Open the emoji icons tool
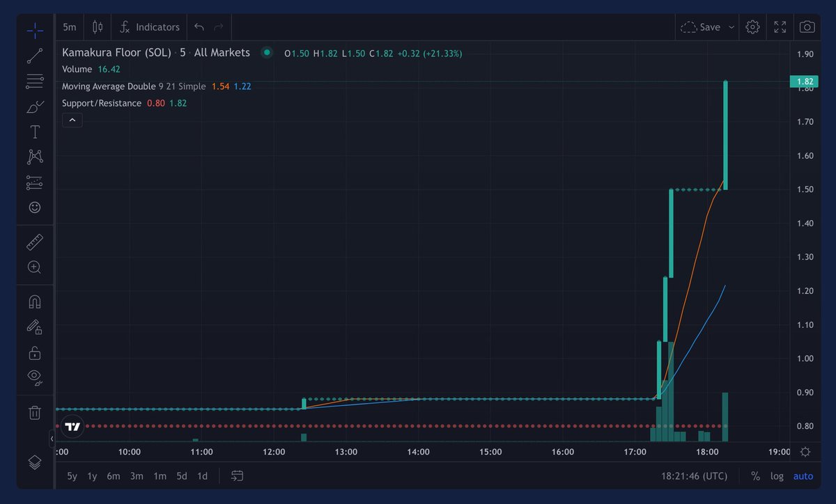This screenshot has width=836, height=504. [35, 207]
